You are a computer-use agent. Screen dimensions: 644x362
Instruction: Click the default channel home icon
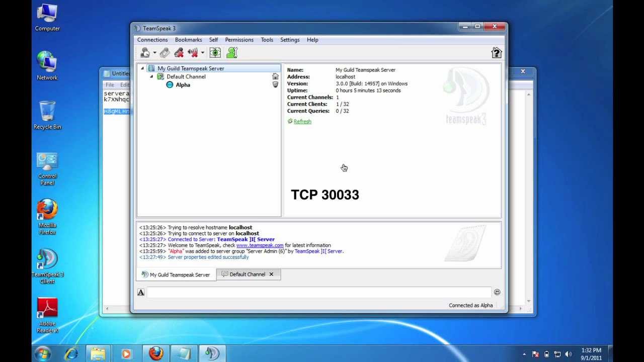click(275, 76)
